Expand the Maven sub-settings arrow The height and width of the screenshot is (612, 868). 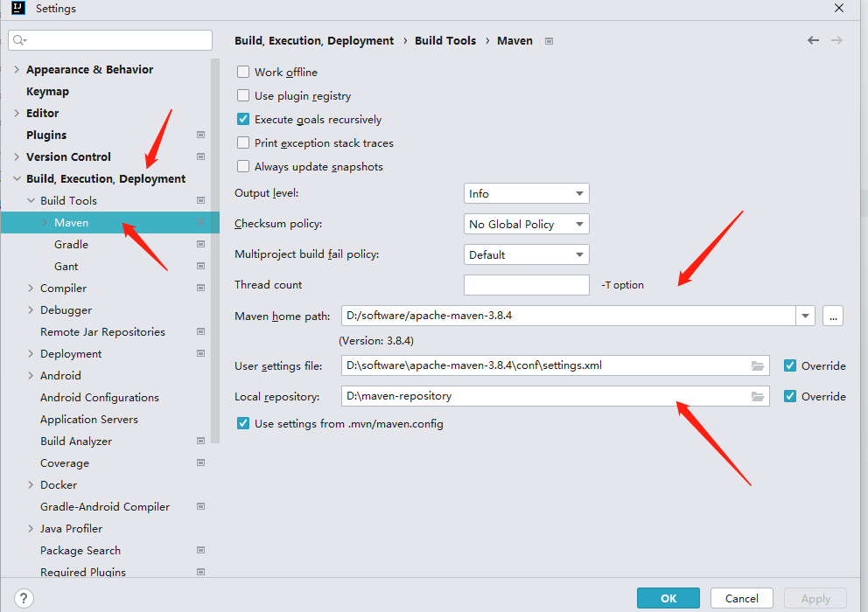tap(45, 222)
